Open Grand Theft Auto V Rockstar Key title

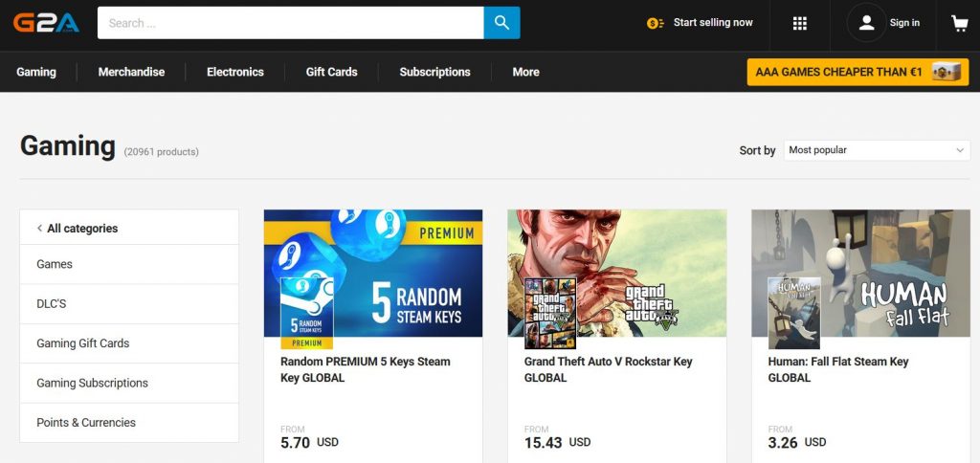pyautogui.click(x=608, y=369)
